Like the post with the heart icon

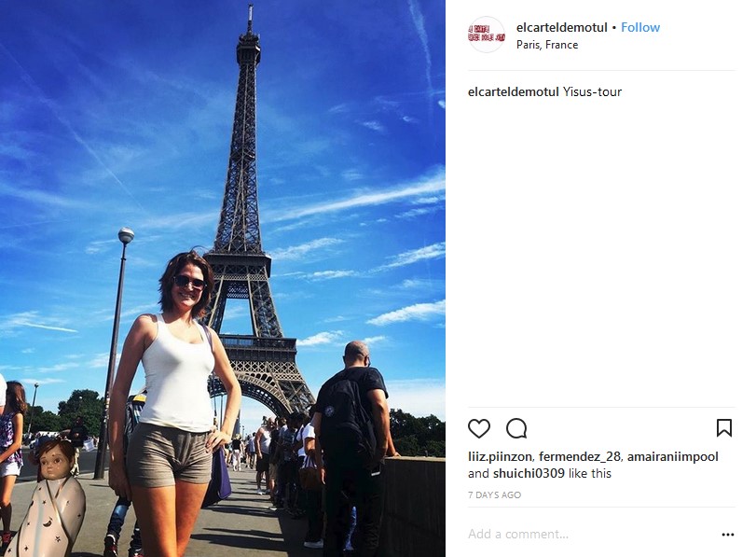point(479,428)
